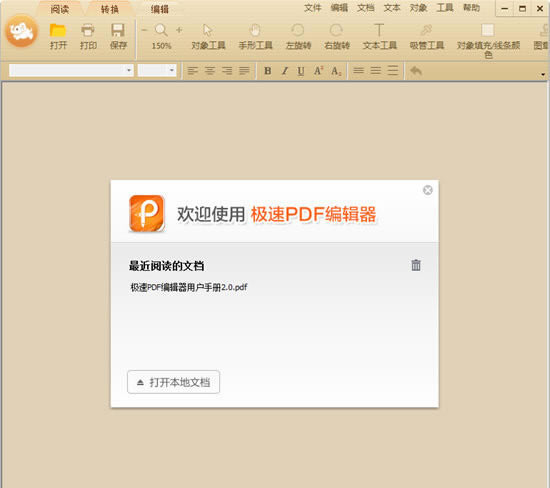Viewport: 550px width, 488px height.
Task: Open the 工具 menu
Action: [x=445, y=8]
